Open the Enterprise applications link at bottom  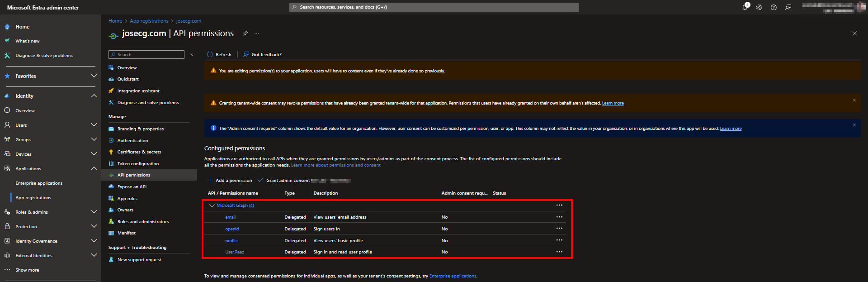453,276
